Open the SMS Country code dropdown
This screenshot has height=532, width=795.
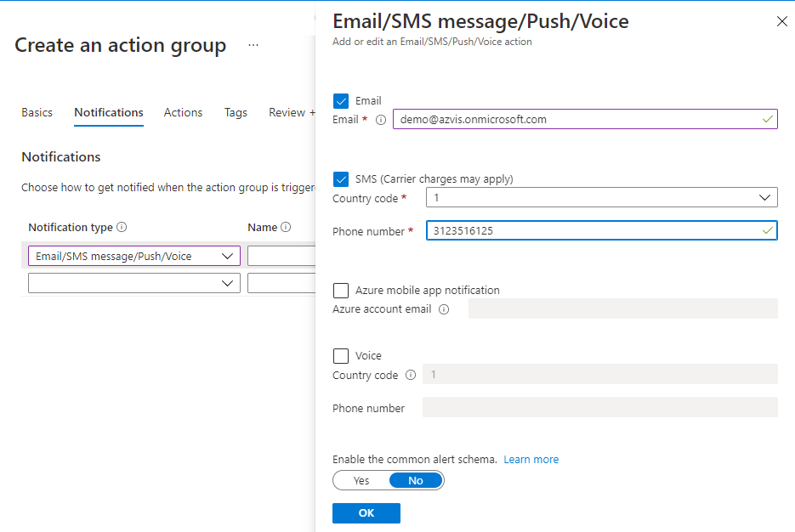click(600, 198)
